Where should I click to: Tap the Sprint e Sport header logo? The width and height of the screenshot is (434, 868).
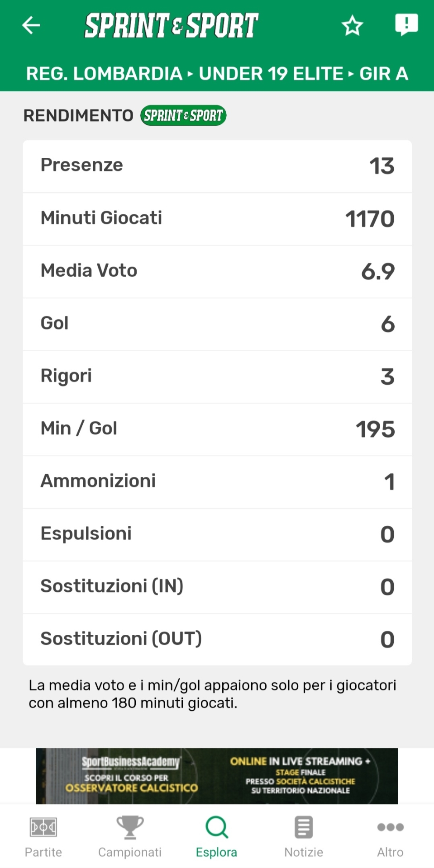click(x=171, y=25)
